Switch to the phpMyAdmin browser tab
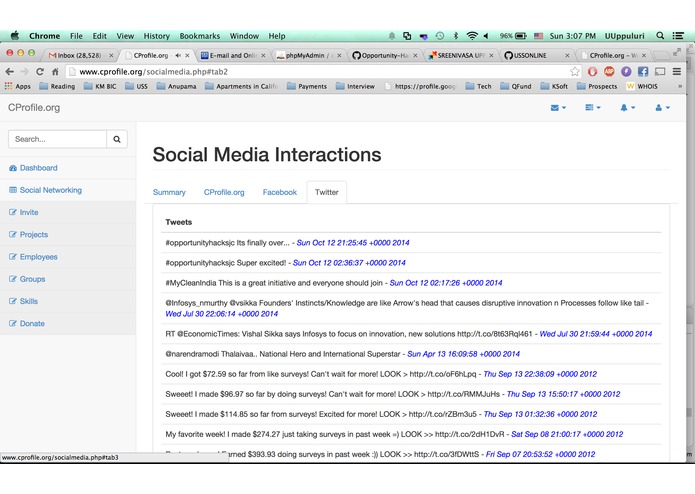 click(x=308, y=55)
